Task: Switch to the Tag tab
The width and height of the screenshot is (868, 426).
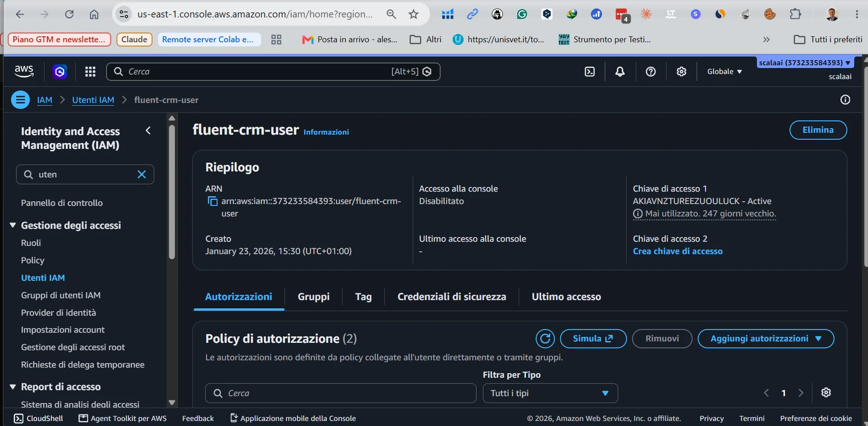Action: tap(363, 297)
